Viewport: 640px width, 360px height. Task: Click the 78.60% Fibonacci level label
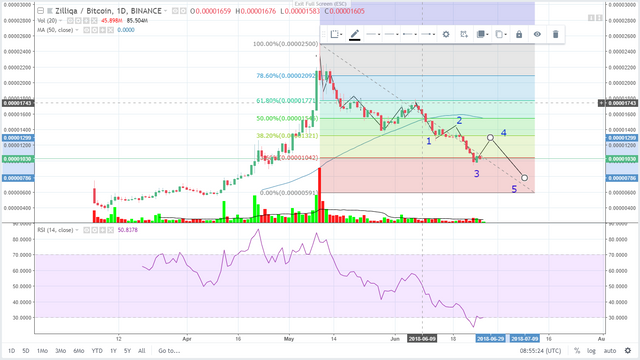pyautogui.click(x=287, y=76)
